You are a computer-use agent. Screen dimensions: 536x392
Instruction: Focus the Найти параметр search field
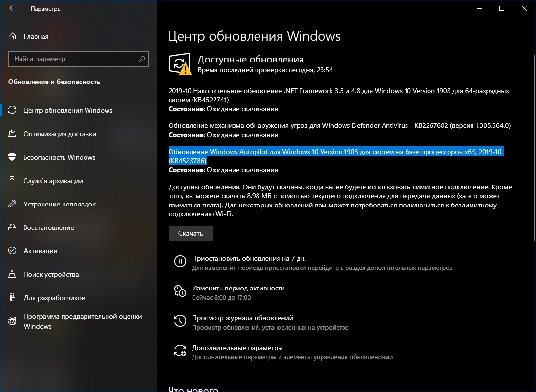click(x=78, y=59)
